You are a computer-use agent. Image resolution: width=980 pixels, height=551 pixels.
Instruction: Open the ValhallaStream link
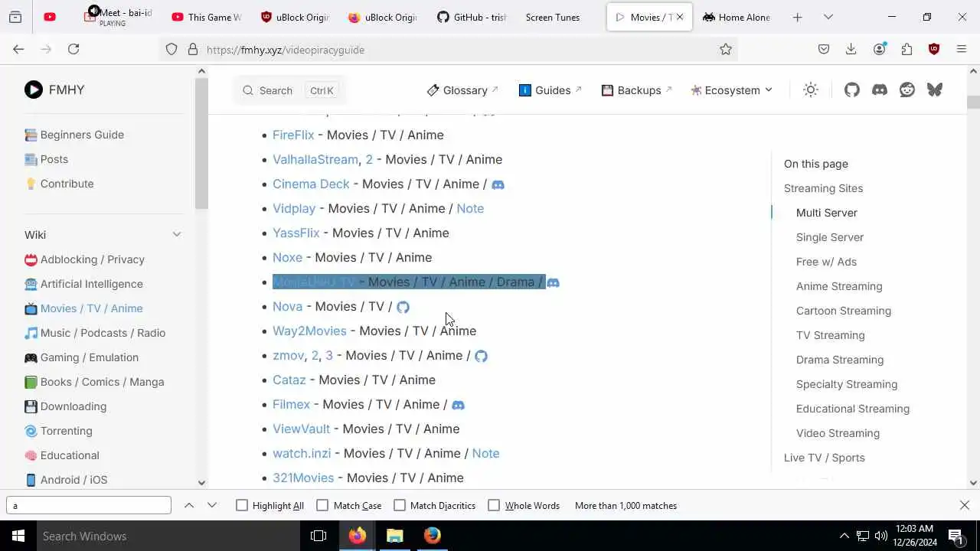point(315,159)
